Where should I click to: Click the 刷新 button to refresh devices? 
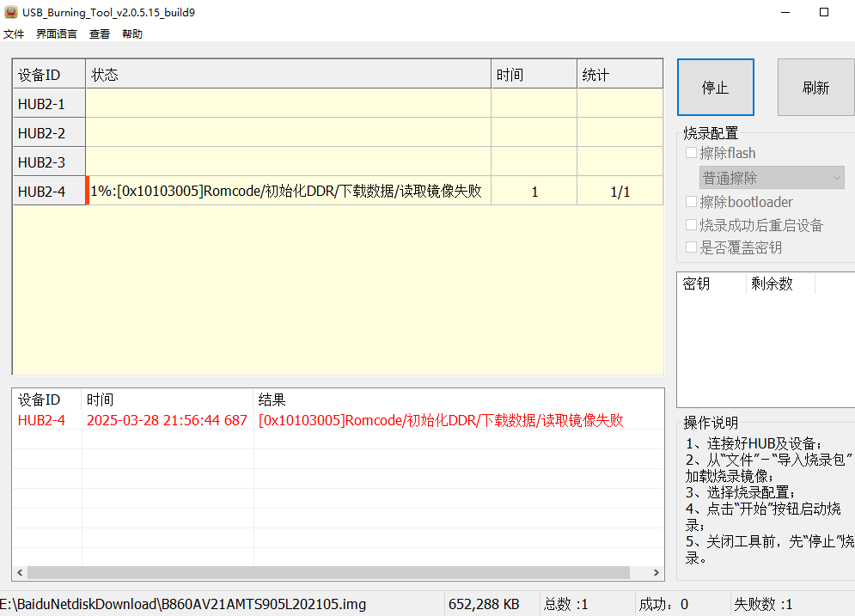point(815,86)
